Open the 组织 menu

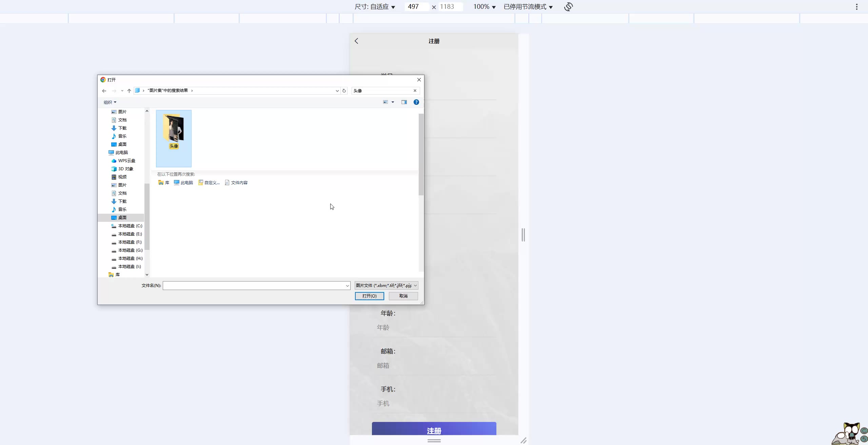click(110, 102)
